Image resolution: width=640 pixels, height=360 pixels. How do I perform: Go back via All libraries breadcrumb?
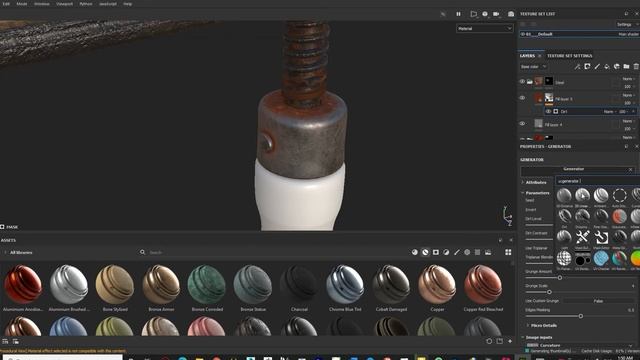pos(21,252)
